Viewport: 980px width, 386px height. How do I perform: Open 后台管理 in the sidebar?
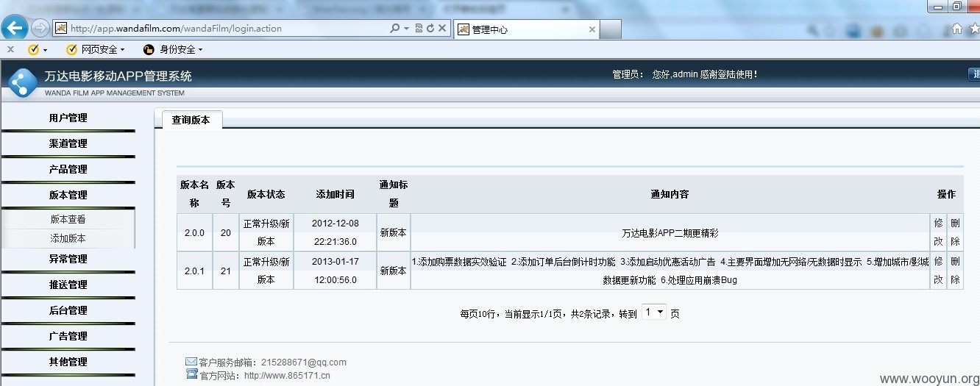click(68, 310)
